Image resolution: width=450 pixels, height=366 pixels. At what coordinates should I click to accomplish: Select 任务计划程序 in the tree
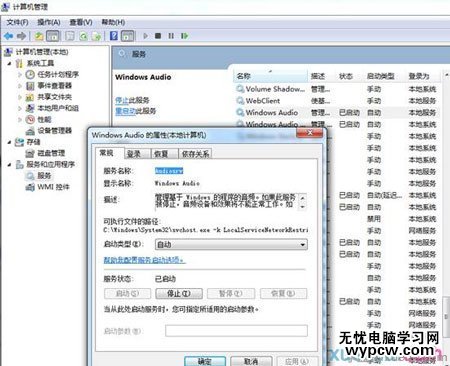[x=58, y=74]
